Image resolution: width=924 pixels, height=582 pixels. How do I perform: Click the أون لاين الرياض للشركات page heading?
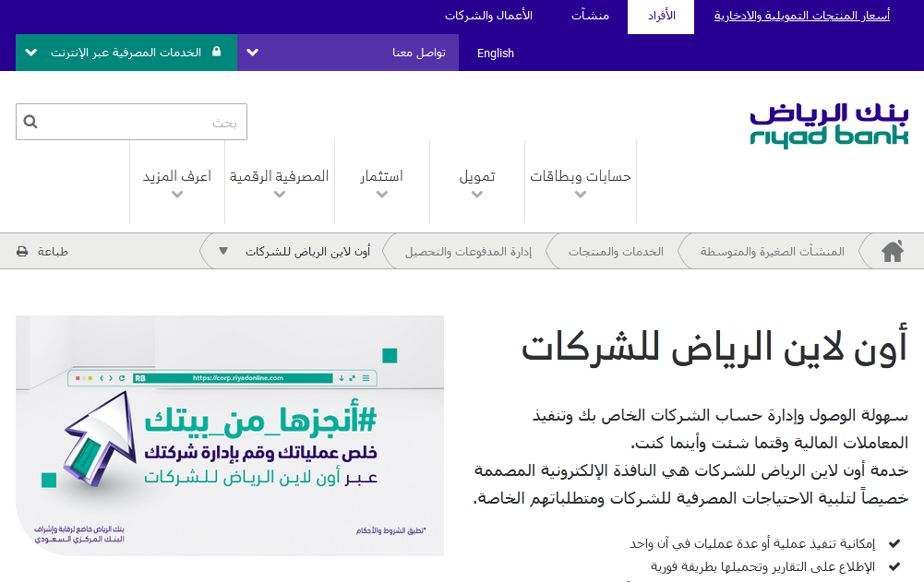point(714,348)
